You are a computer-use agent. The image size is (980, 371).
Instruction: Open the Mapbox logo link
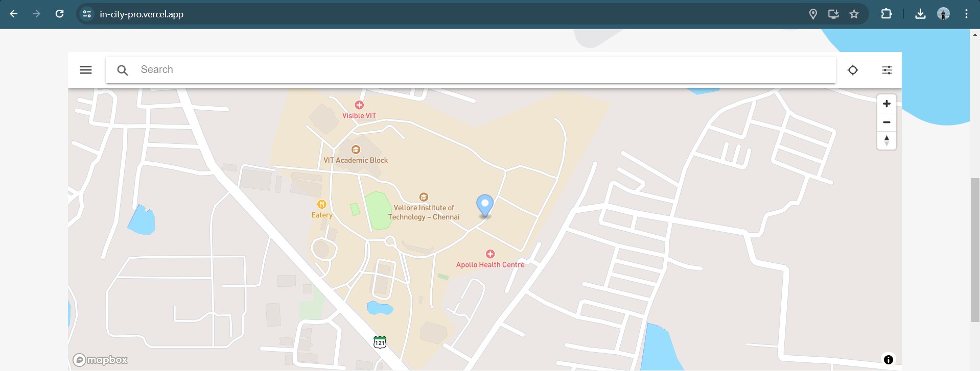click(x=100, y=360)
